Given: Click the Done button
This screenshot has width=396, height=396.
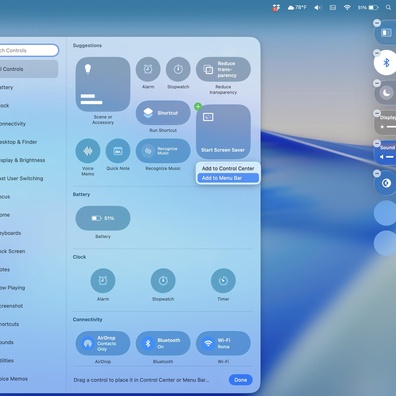Looking at the screenshot, I should click(241, 380).
